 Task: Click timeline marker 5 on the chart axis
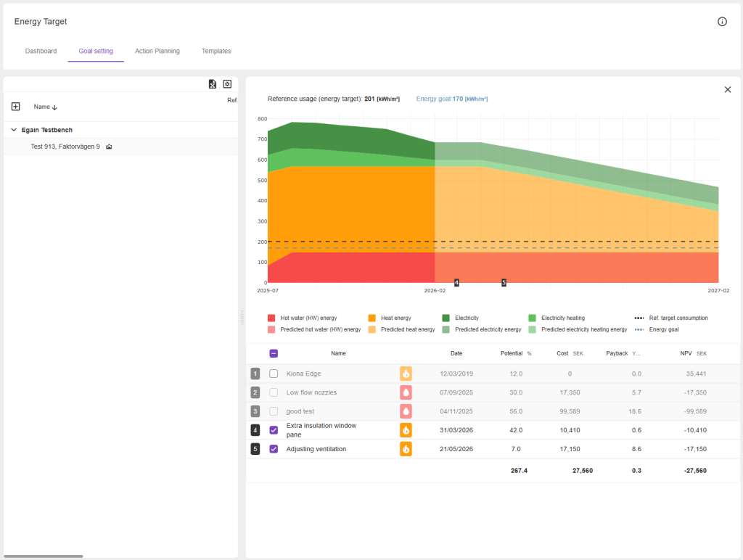[x=504, y=282]
